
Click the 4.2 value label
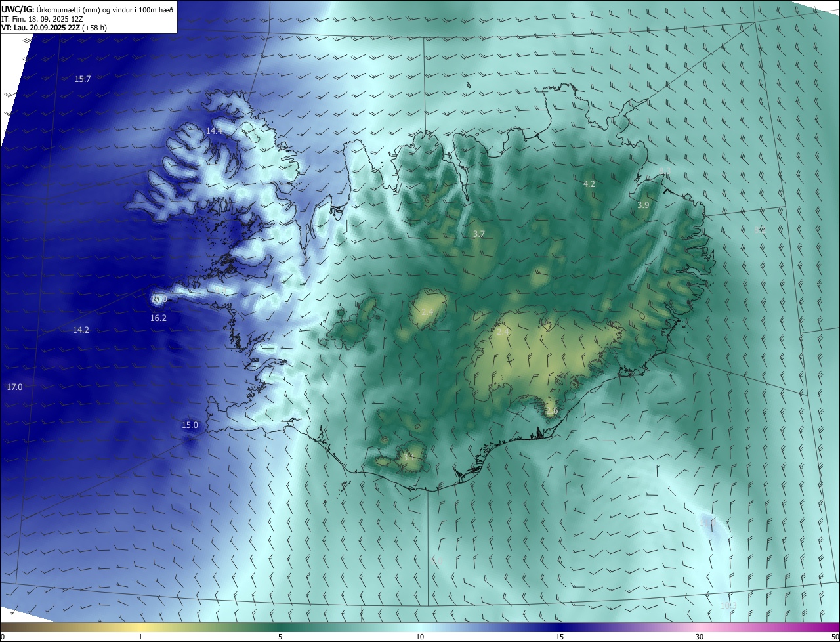589,184
